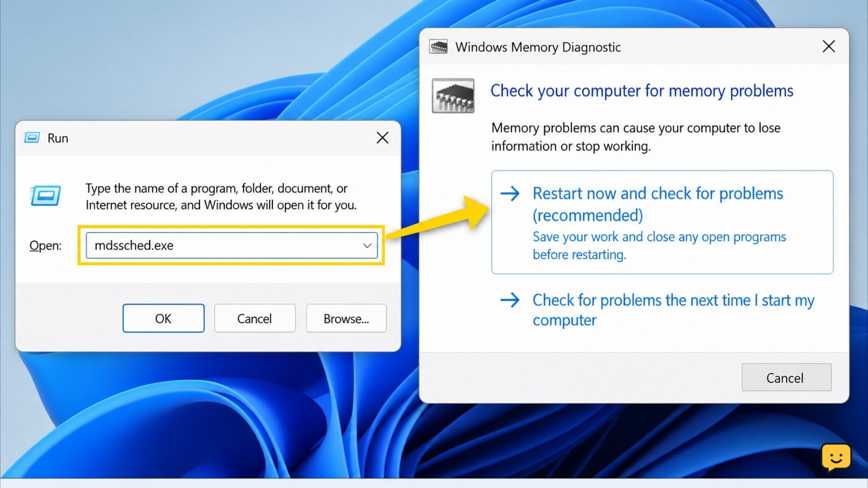The image size is (868, 488).
Task: Click the 'Check your computer for memory problems' heading
Action: 642,91
